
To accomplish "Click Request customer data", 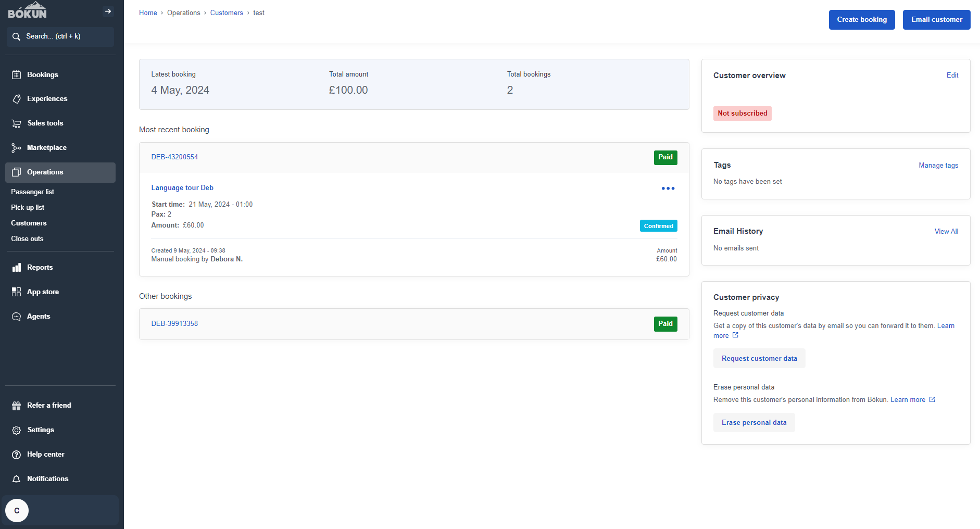I will 759,358.
